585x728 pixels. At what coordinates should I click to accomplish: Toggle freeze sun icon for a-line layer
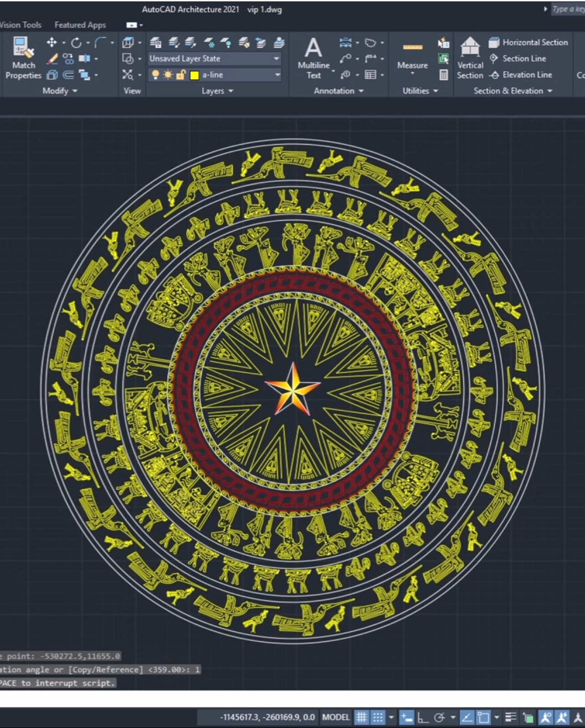pyautogui.click(x=168, y=75)
